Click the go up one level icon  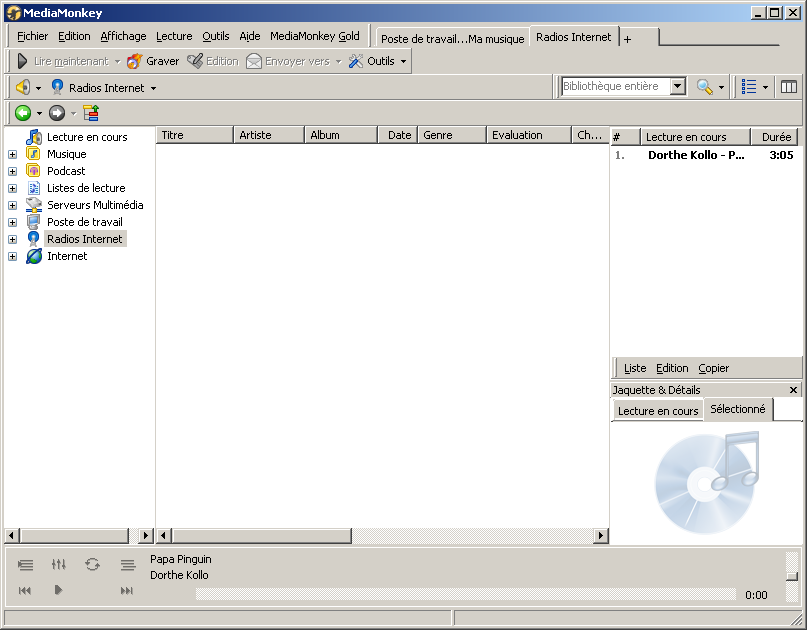tap(91, 113)
